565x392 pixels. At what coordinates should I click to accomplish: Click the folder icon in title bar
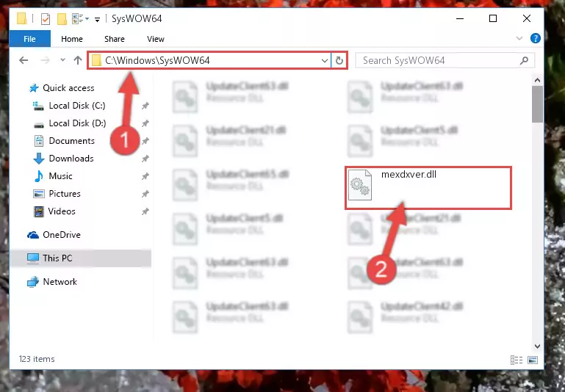pos(21,18)
